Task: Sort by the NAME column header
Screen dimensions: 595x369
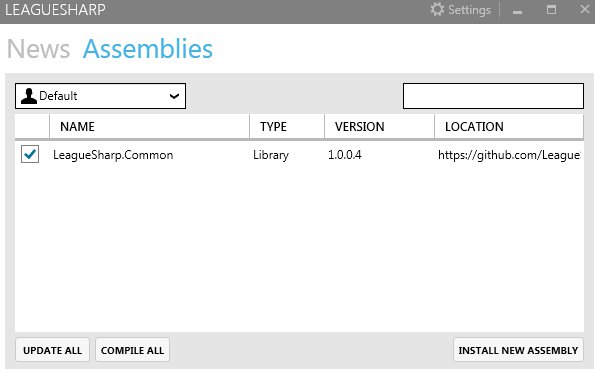Action: 149,126
